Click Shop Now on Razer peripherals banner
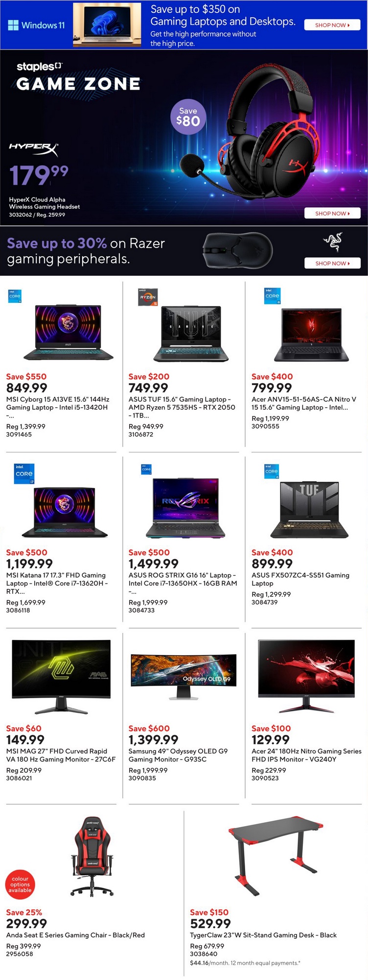This screenshot has height=980, width=368. 332,264
